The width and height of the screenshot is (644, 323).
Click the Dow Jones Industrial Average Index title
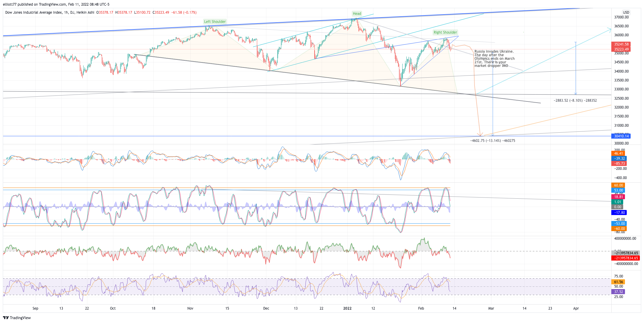[34, 12]
